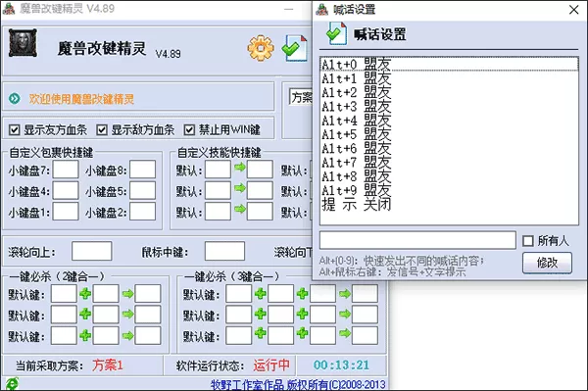Click the 牧野工作室作品 版权所有 link
Screen dimensions: 588x391
coord(298,384)
